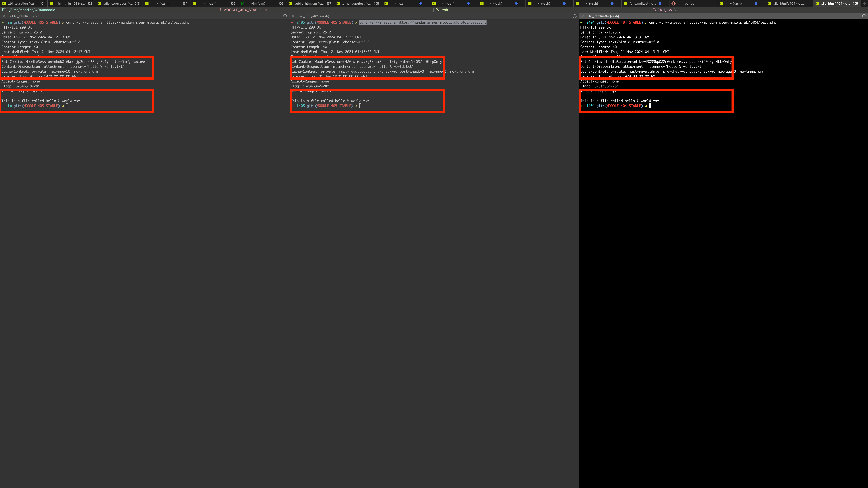Viewport: 868px width, 488px height.
Task: Click the Set-Cookie line ending in secure
Action: point(73,62)
